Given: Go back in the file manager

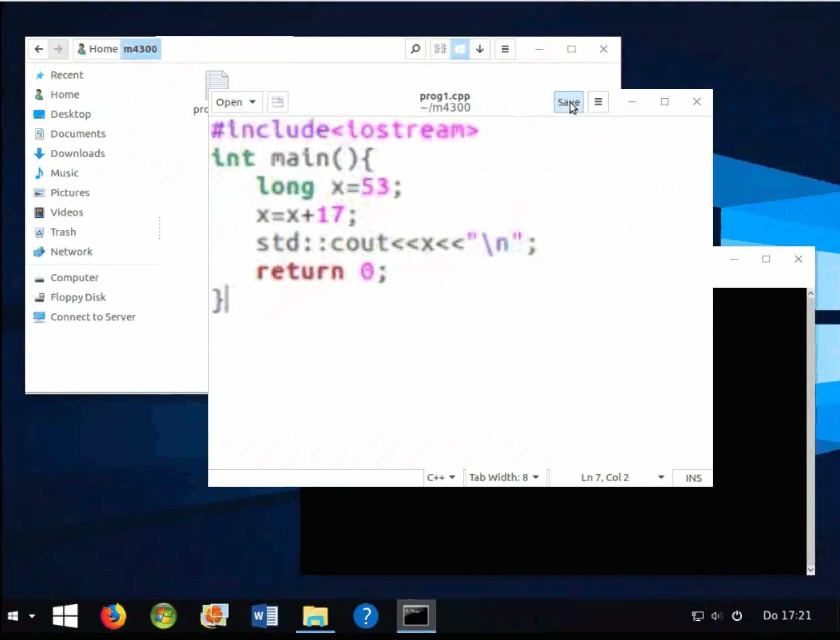Looking at the screenshot, I should pyautogui.click(x=39, y=49).
